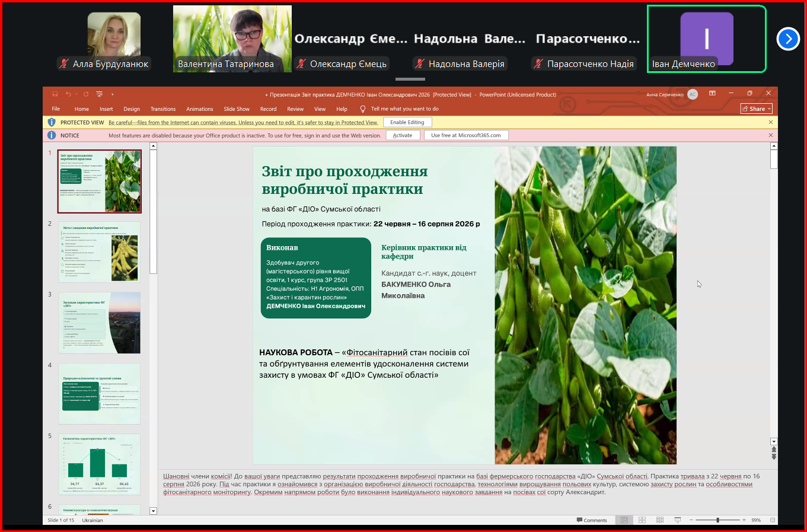The image size is (807, 532).
Task: Click the zoom slider handle
Action: point(717,520)
